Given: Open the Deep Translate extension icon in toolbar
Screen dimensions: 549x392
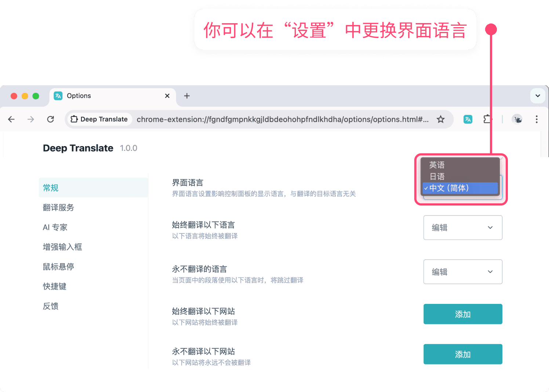Looking at the screenshot, I should pyautogui.click(x=468, y=119).
